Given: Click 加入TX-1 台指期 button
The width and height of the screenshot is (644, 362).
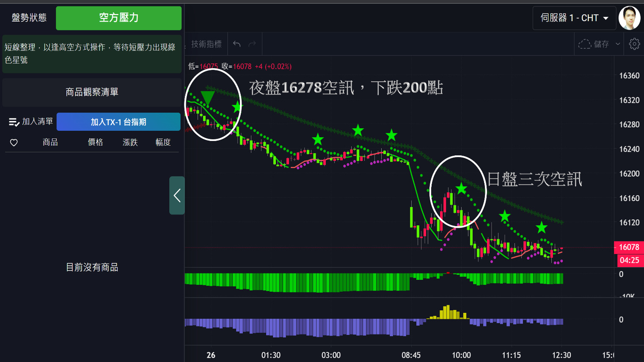Looking at the screenshot, I should click(x=118, y=122).
